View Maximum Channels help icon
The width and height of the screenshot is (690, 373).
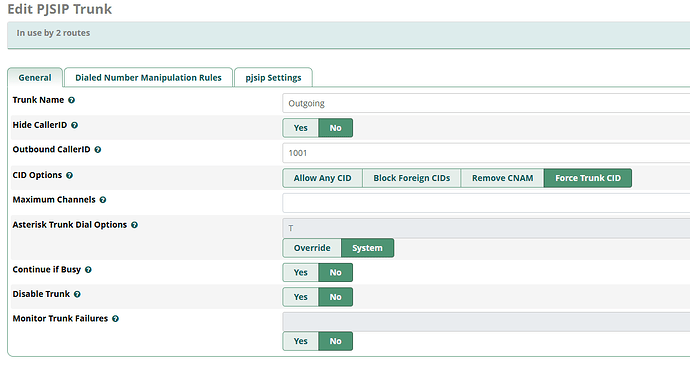tap(103, 200)
